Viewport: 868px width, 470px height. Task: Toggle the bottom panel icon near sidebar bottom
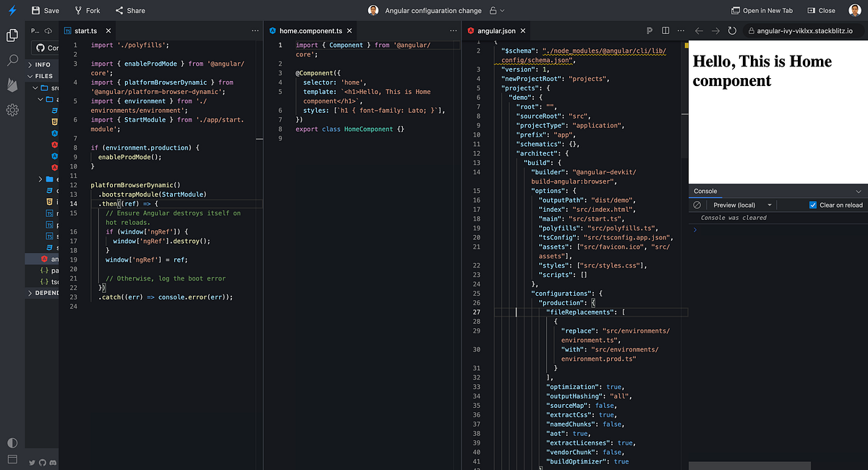pos(12,460)
